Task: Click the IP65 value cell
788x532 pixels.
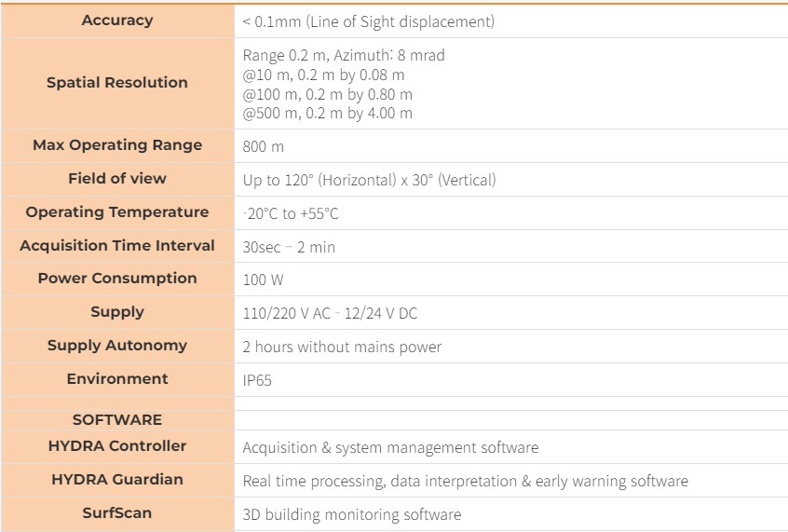Action: pos(257,380)
